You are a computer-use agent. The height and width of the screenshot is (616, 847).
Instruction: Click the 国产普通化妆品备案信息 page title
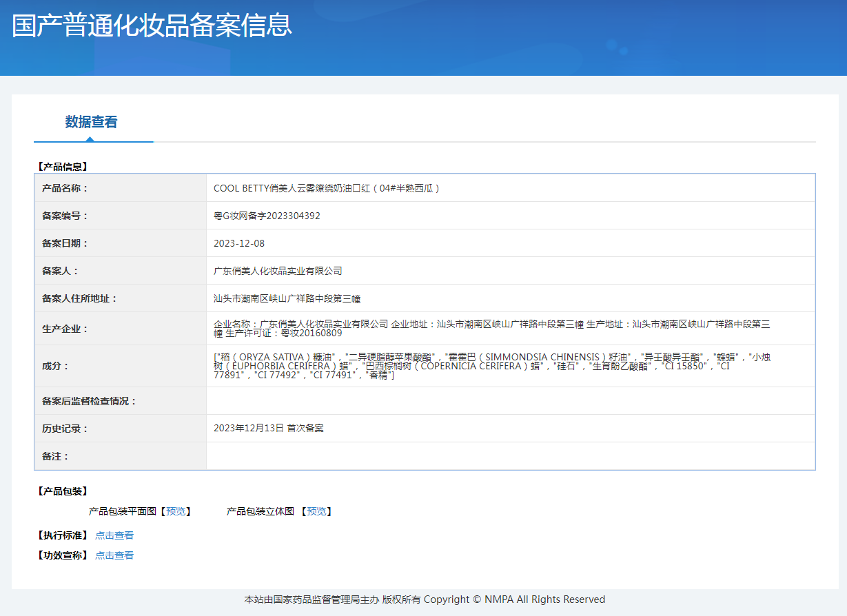152,25
